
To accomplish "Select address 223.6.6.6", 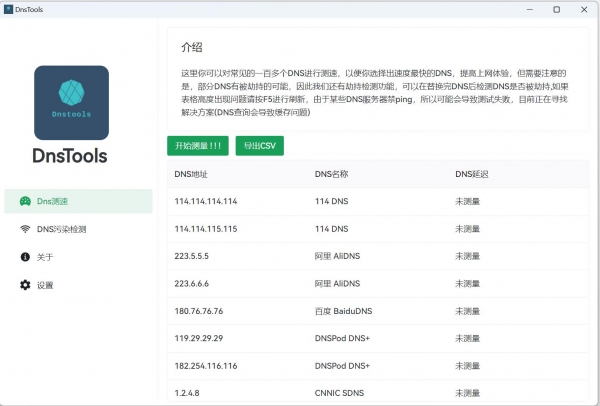I will point(192,284).
